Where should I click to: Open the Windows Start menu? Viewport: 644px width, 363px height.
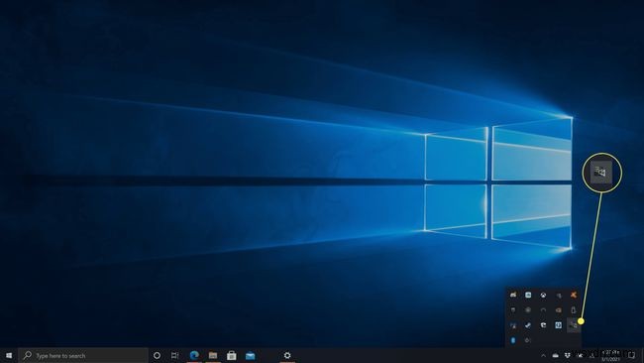click(9, 356)
